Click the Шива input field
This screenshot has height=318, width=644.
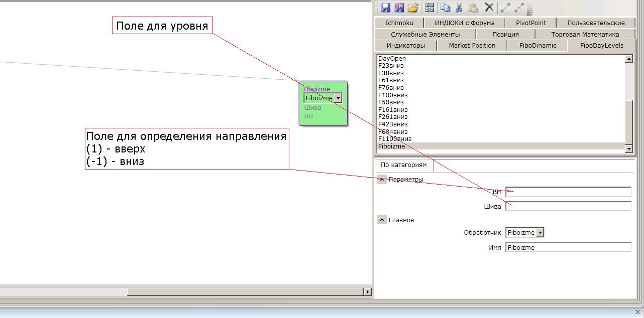(568, 206)
